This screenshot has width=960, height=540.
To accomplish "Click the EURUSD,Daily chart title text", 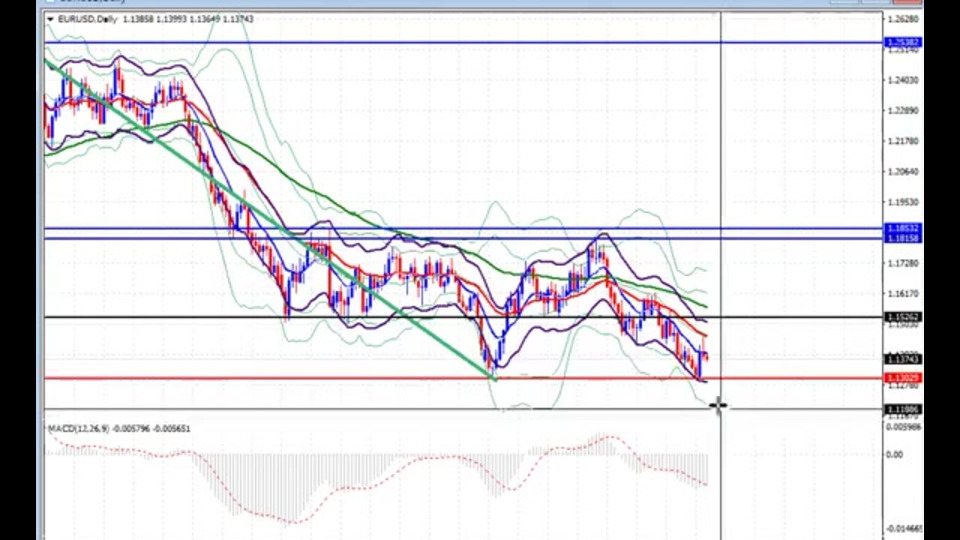I will tap(88, 20).
